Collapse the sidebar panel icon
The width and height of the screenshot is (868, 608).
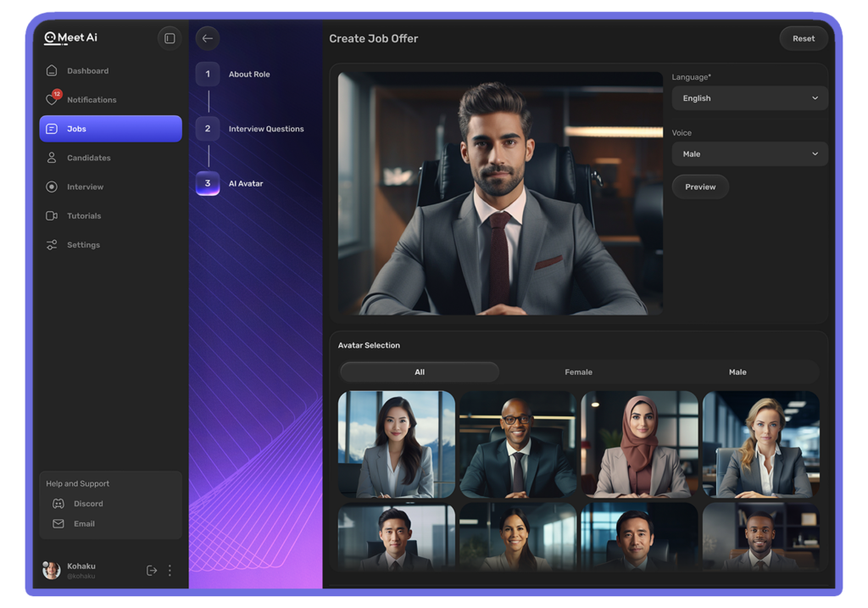[170, 38]
